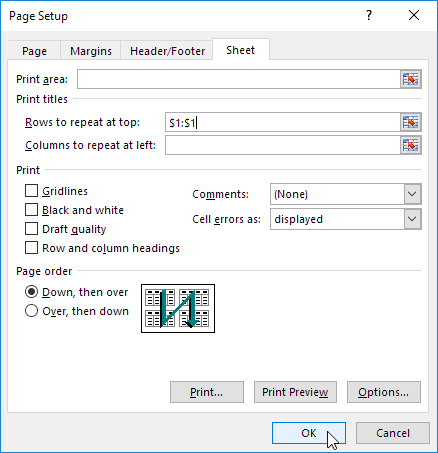Switch to the Margins tab
This screenshot has width=438, height=453.
click(91, 51)
